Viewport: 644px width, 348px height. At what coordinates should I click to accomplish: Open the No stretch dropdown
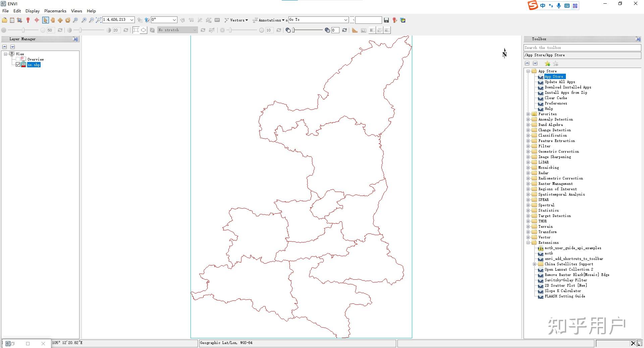pos(195,30)
